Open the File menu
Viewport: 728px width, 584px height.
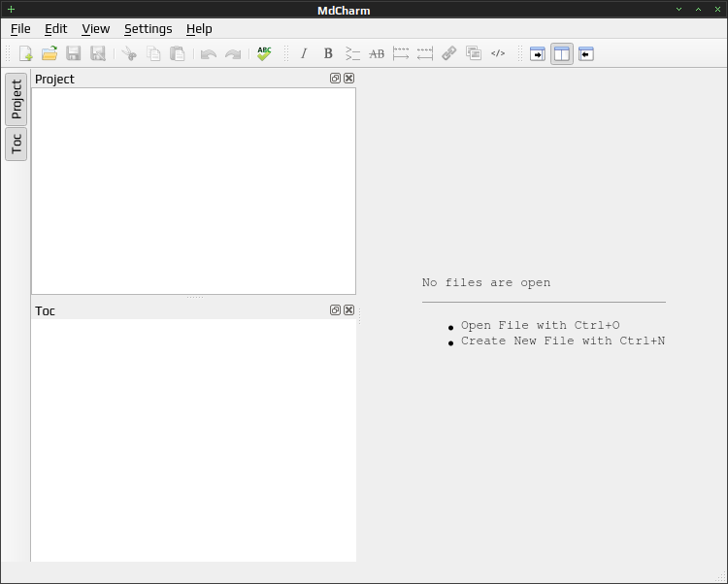(20, 29)
